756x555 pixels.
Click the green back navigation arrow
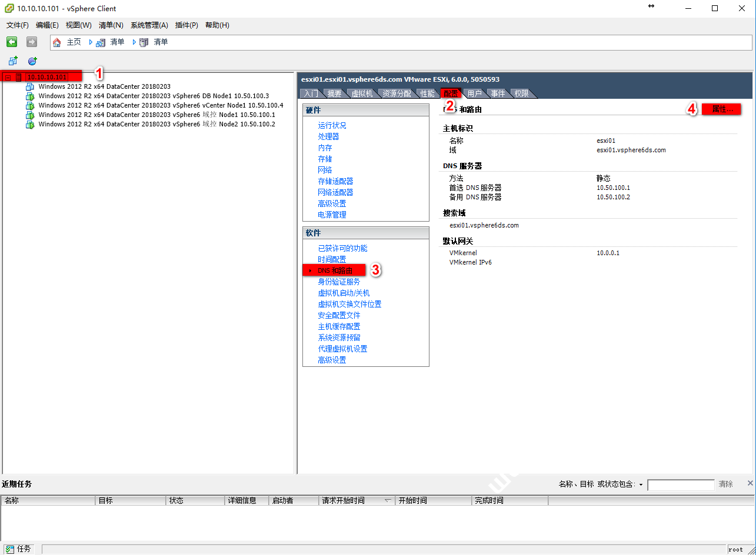click(12, 42)
